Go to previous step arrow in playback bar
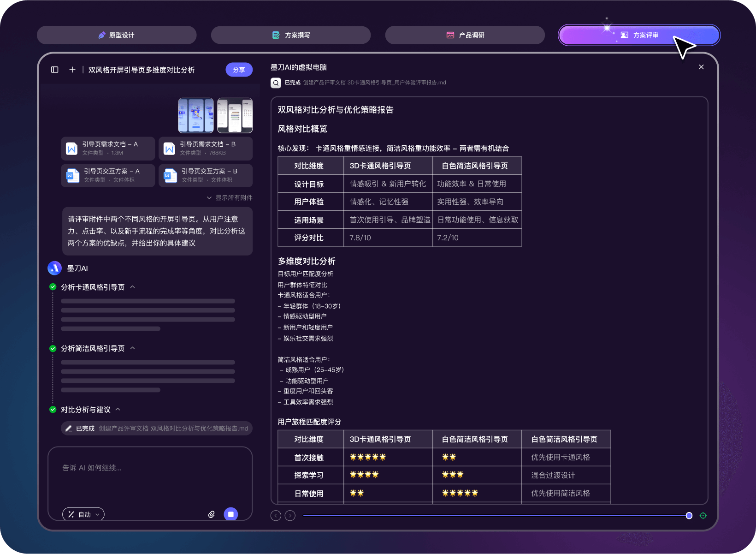Image resolution: width=756 pixels, height=554 pixels. tap(276, 516)
